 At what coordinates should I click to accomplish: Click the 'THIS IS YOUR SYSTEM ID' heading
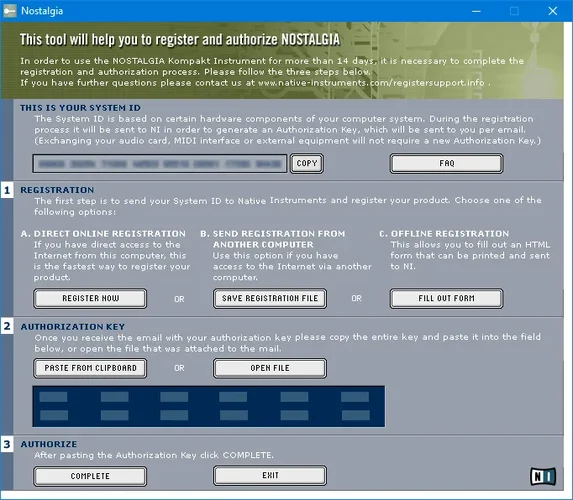pos(80,108)
